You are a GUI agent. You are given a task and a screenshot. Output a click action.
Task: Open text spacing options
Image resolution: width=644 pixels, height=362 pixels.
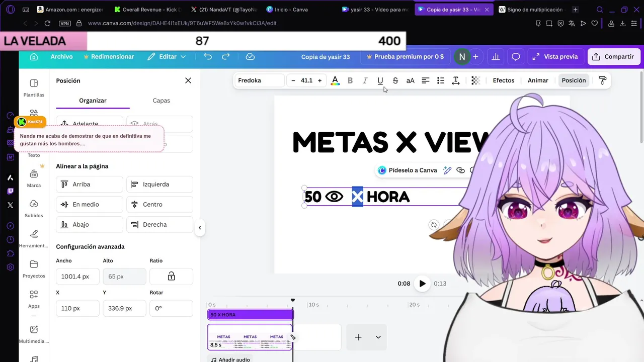(456, 80)
